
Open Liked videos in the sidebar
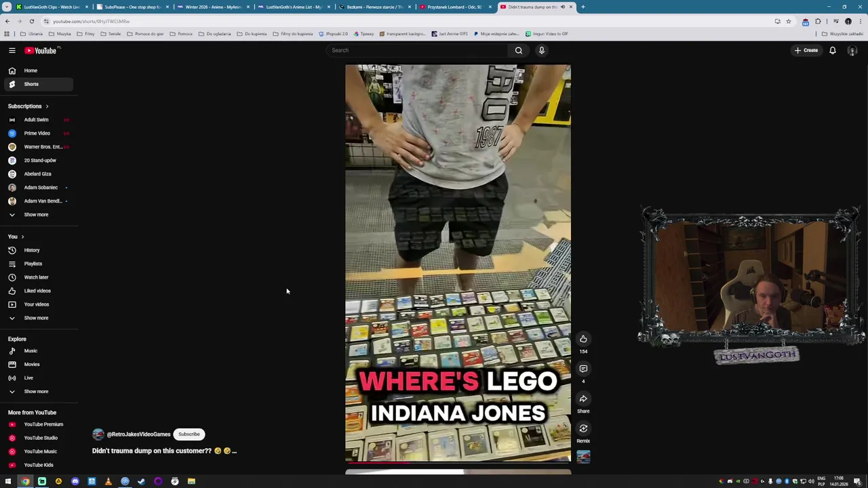click(x=37, y=291)
